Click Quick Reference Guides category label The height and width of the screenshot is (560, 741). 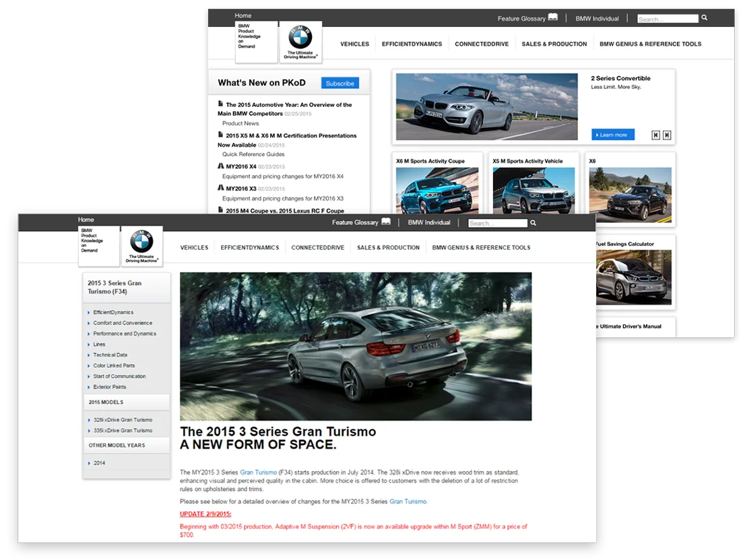pos(253,154)
